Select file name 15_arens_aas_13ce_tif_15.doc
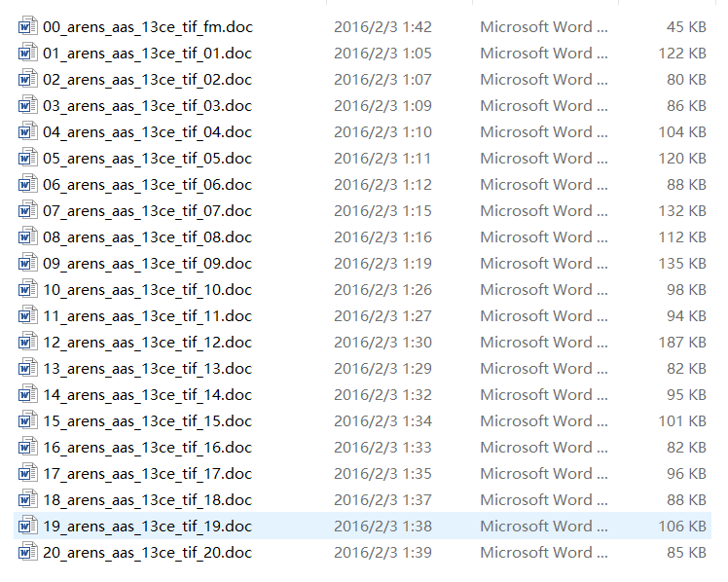The height and width of the screenshot is (582, 728). click(147, 421)
